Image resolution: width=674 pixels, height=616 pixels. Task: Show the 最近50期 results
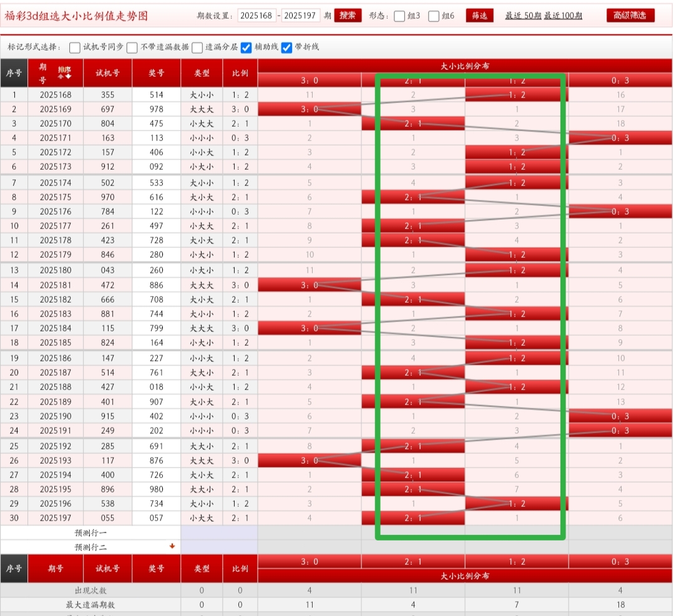tap(523, 16)
